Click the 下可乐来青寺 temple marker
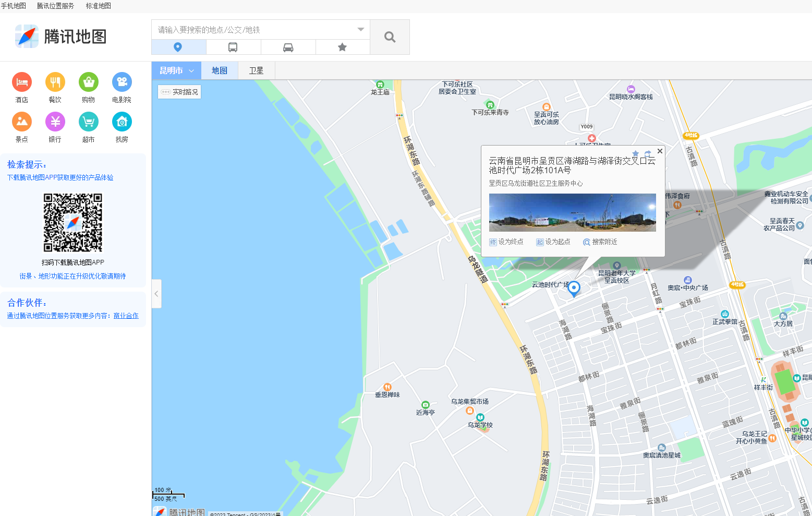 [490, 105]
